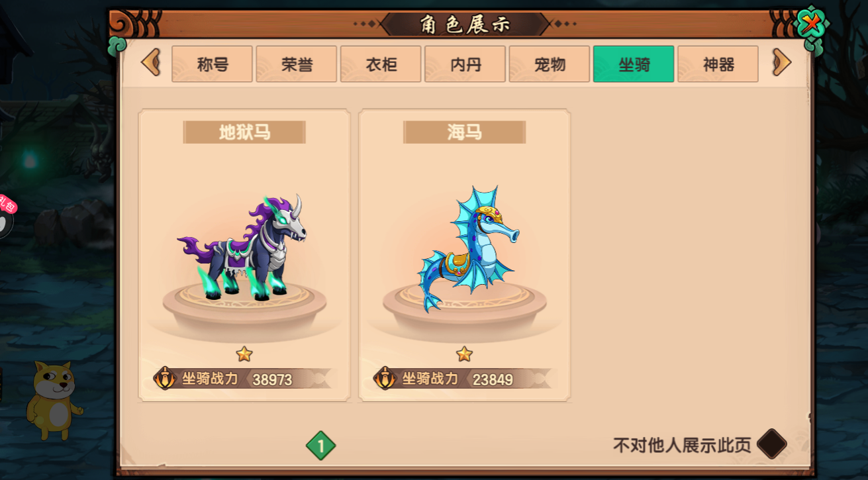
Task: Toggle 不对他人展示此页 diamond checkbox
Action: [x=771, y=444]
